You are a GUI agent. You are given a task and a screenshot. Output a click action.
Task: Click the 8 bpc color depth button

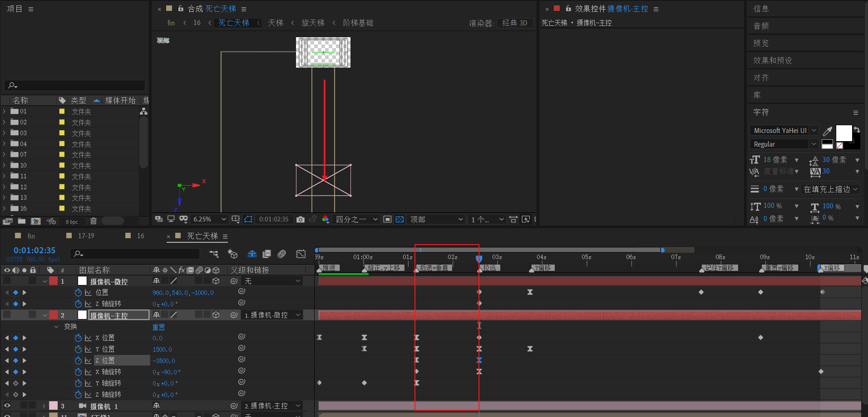click(72, 221)
